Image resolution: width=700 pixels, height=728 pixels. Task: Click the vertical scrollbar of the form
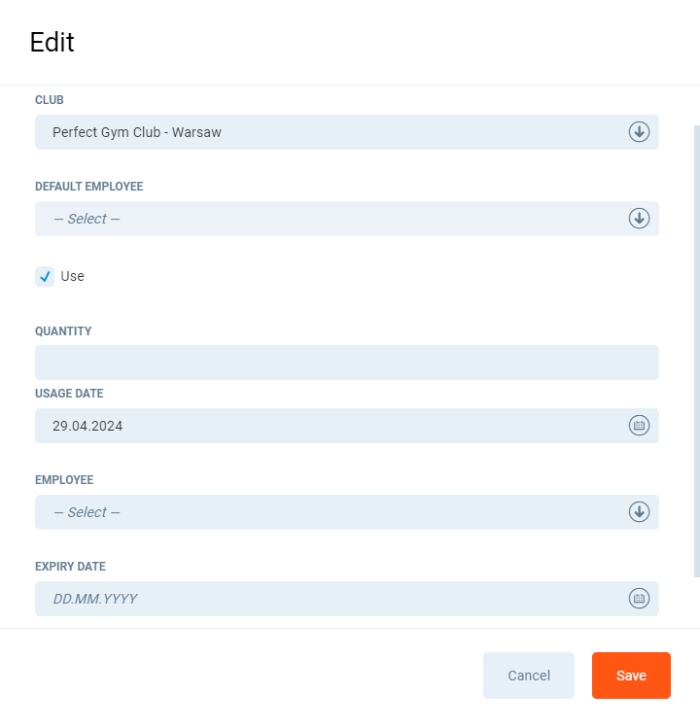[x=696, y=350]
